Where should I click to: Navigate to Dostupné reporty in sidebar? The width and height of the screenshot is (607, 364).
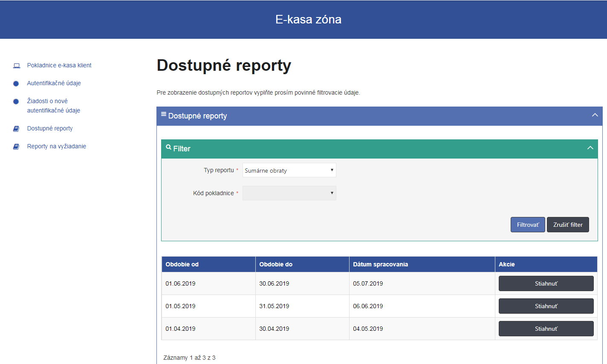click(50, 128)
